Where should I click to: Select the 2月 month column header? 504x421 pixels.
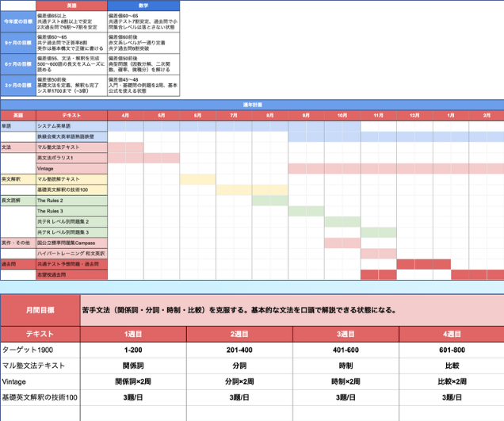(x=486, y=116)
